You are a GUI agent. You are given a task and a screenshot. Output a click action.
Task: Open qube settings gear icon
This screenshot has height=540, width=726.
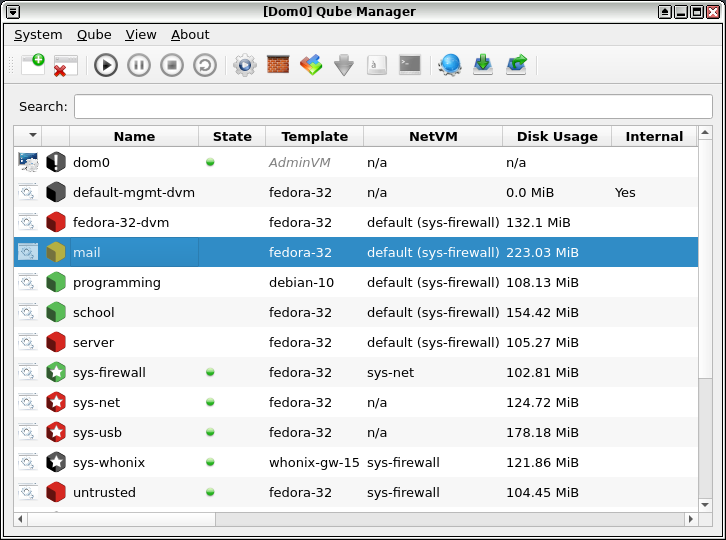244,66
